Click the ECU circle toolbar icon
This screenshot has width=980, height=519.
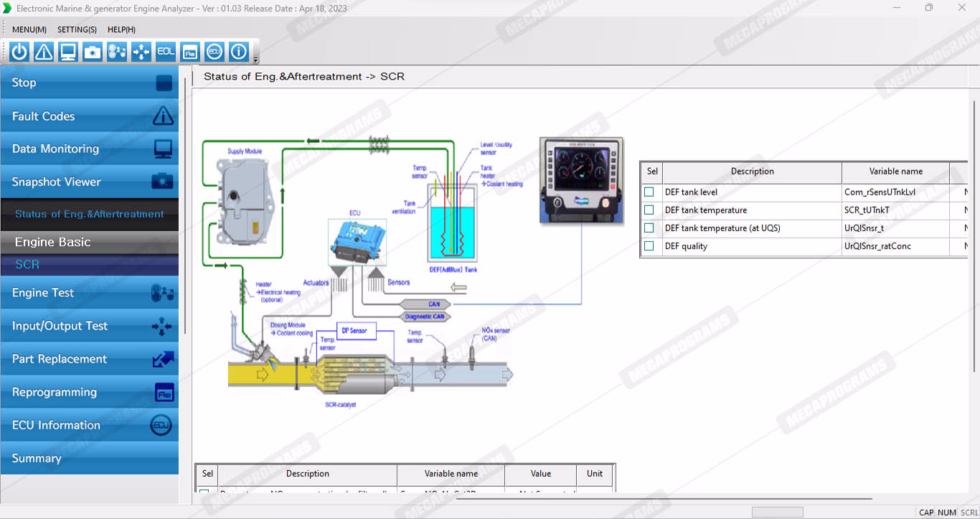tap(214, 52)
